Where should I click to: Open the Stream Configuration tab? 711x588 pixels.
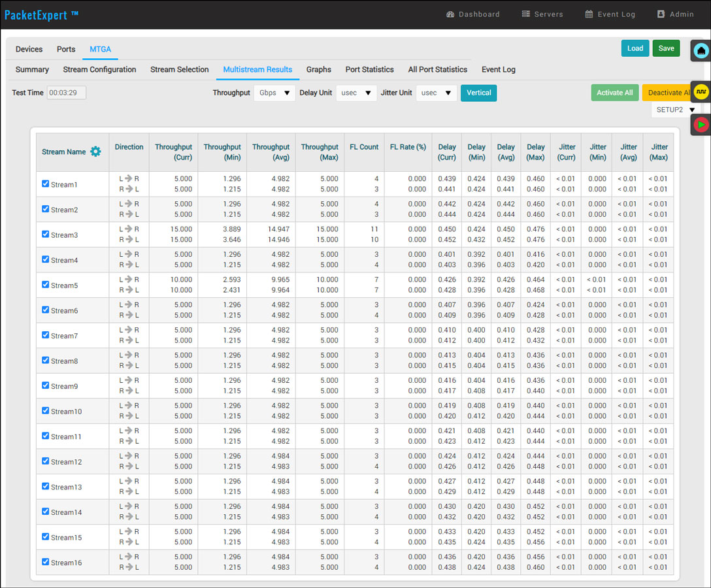[99, 69]
